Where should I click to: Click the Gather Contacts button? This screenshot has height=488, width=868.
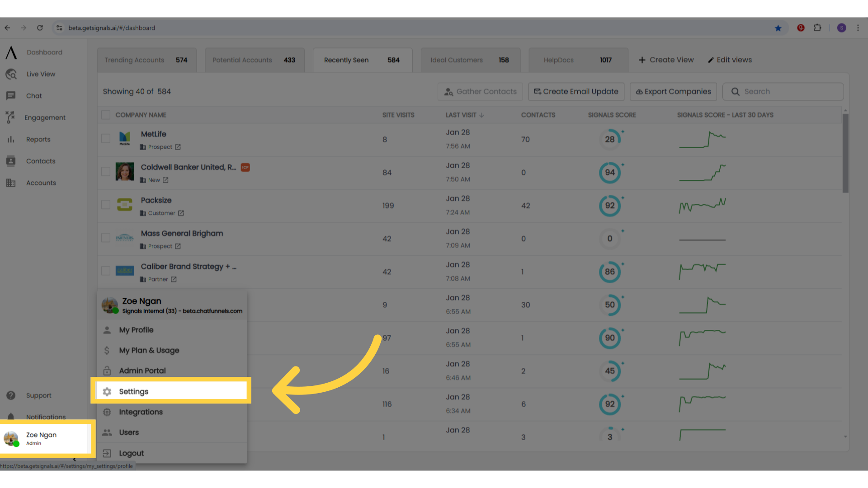pos(480,91)
